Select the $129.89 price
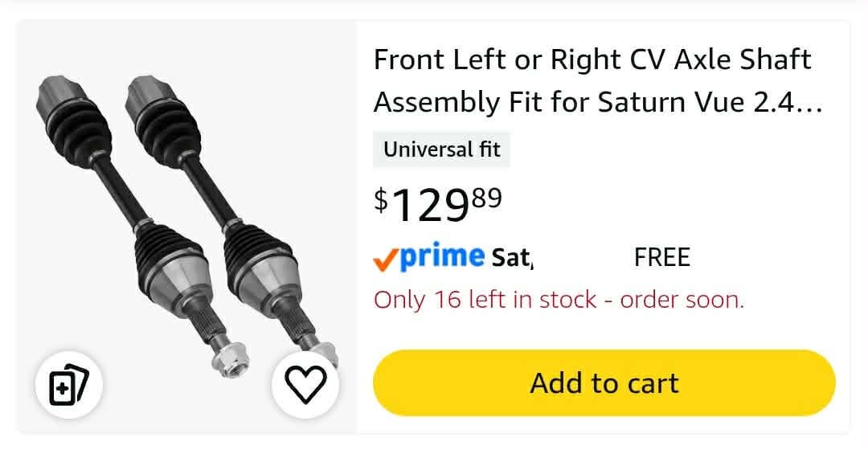Viewport: 868px width, 450px height. [438, 204]
